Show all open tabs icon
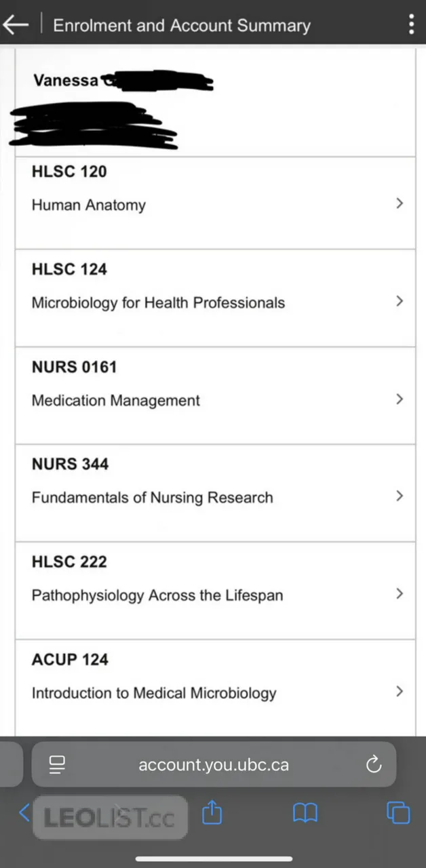Viewport: 426px width, 868px height. pos(398,812)
